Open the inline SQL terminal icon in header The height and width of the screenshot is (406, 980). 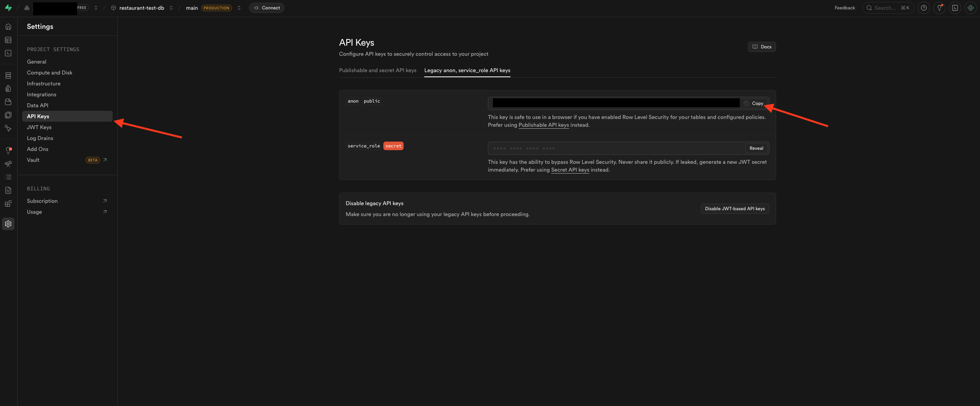pyautogui.click(x=955, y=8)
